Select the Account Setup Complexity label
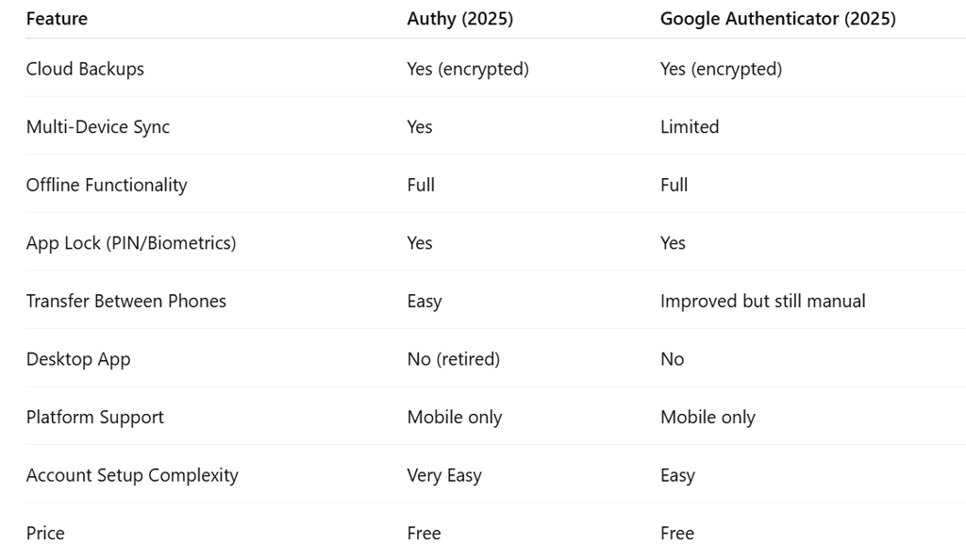The image size is (966, 560). point(132,475)
